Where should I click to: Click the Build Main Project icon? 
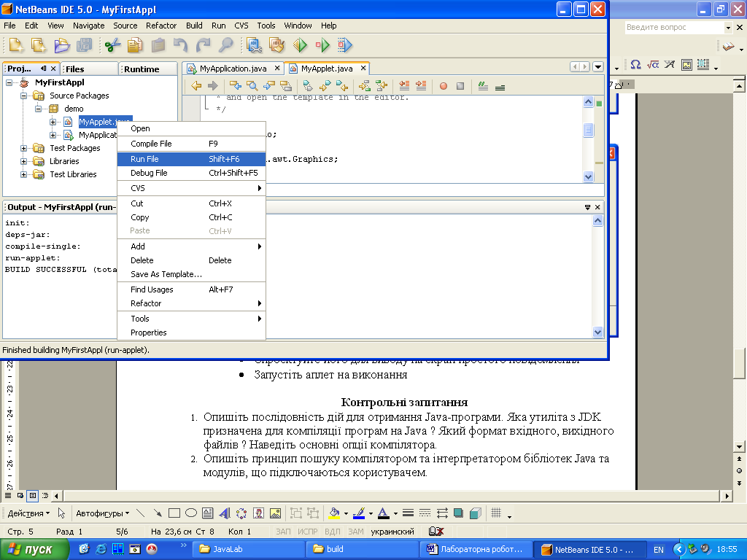[254, 45]
